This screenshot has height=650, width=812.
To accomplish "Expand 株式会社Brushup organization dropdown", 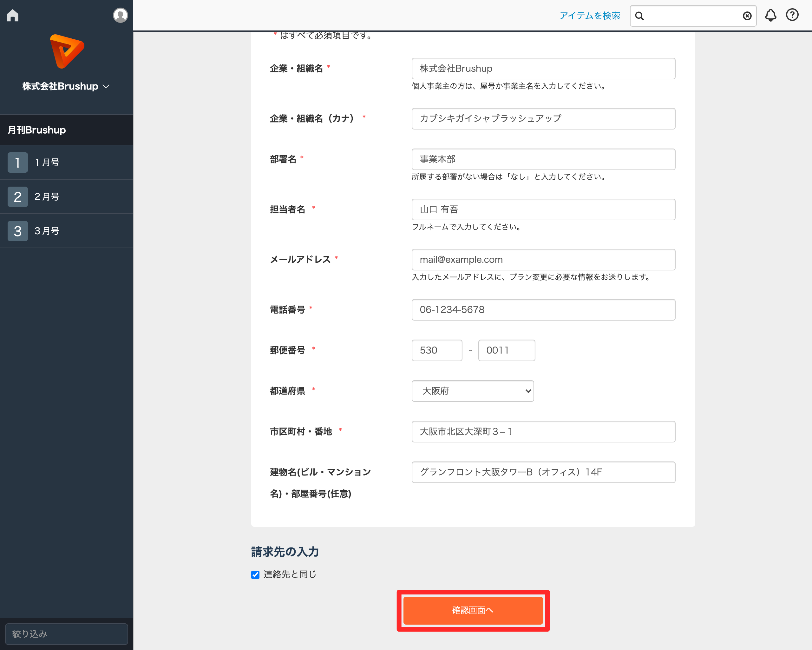I will coord(66,86).
